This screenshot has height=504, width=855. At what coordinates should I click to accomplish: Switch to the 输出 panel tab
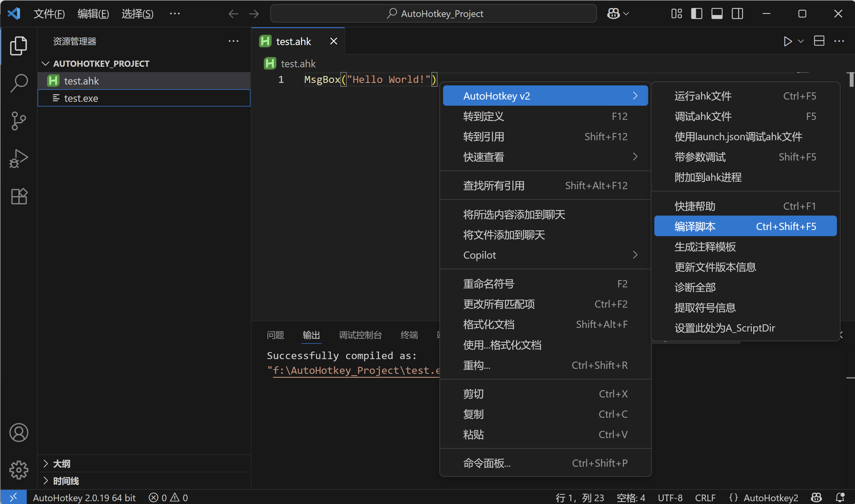pos(311,335)
